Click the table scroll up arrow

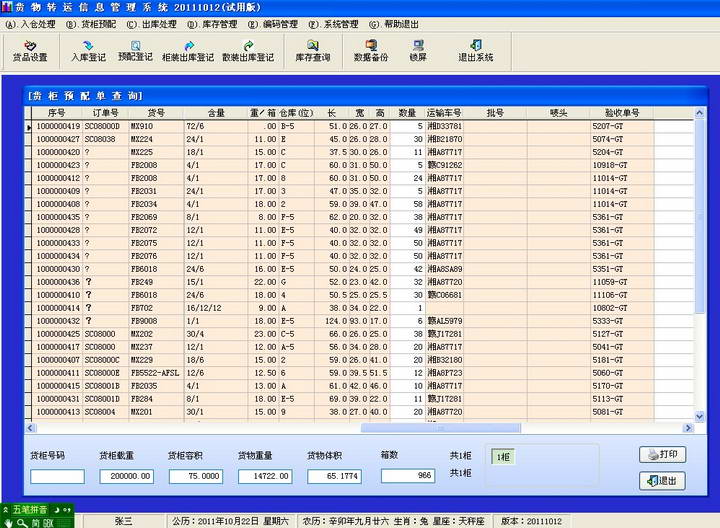point(699,112)
